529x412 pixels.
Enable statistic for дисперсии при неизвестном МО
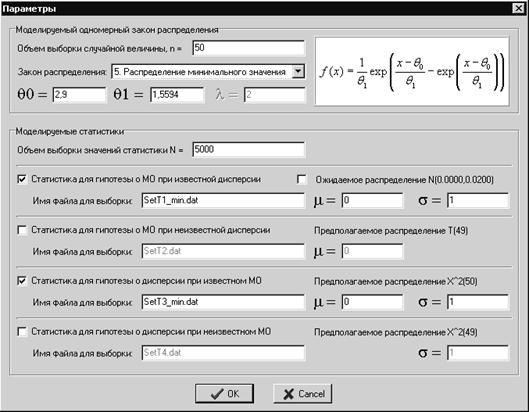tap(22, 332)
